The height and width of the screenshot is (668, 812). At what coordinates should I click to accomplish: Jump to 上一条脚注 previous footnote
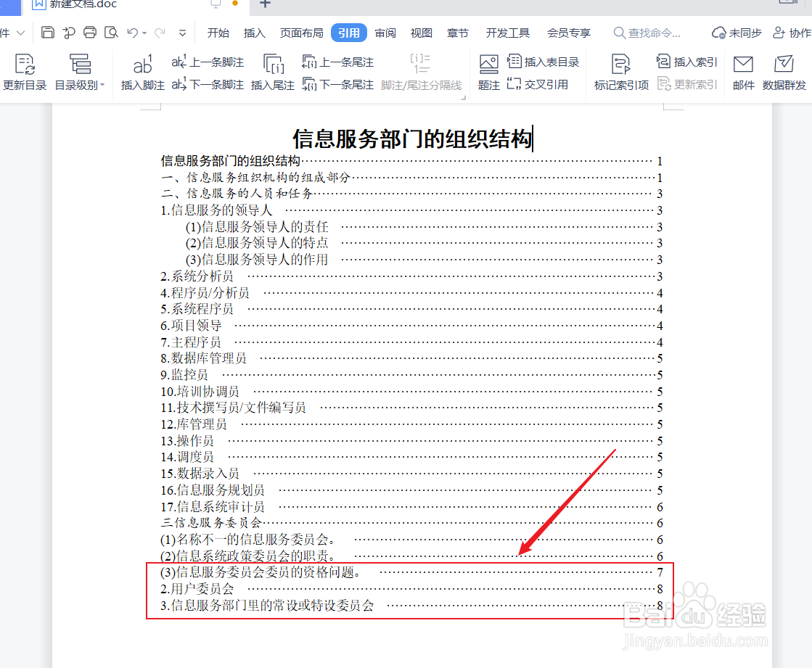(x=208, y=62)
